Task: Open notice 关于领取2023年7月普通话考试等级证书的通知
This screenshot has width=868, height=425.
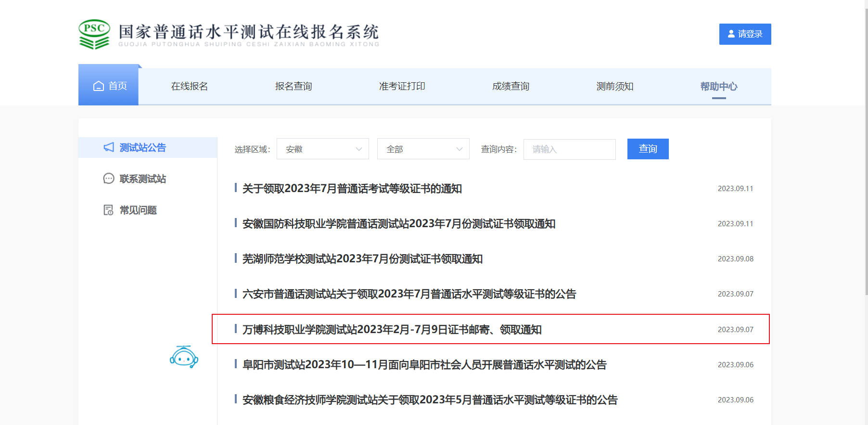Action: click(x=352, y=188)
